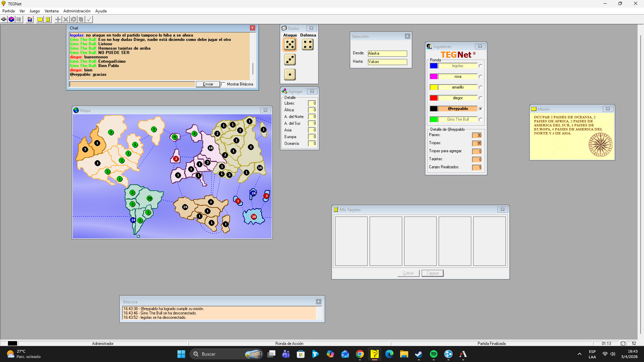This screenshot has height=362, width=644.
Task: Click the blue-magenta globe refresh toolbar icon
Action: [x=11, y=19]
